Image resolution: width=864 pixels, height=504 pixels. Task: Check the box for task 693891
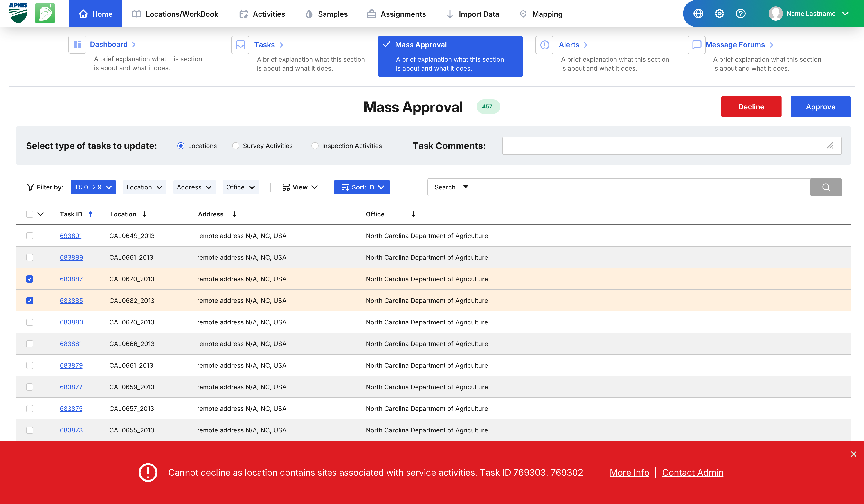(30, 236)
